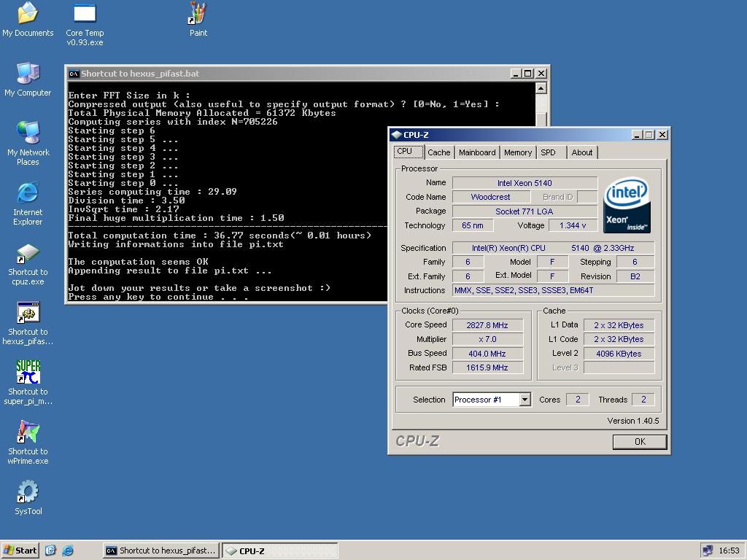This screenshot has height=560, width=747.
Task: Switch to hexus_pifast taskbar button
Action: point(161,551)
